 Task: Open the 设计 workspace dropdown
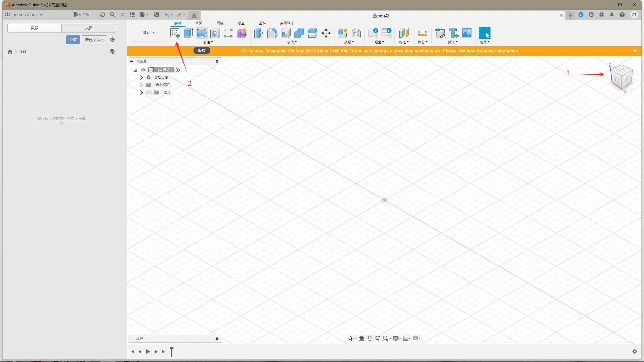tap(148, 32)
